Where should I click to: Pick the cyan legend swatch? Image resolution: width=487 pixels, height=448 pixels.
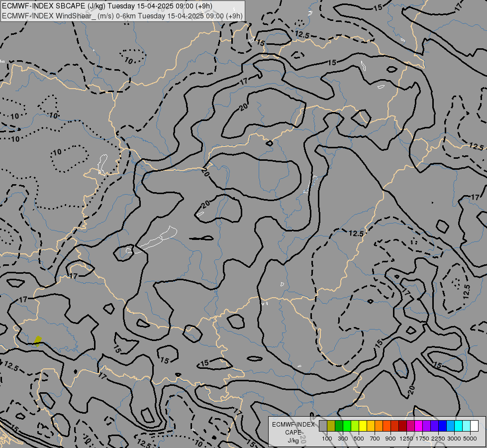pyautogui.click(x=459, y=426)
